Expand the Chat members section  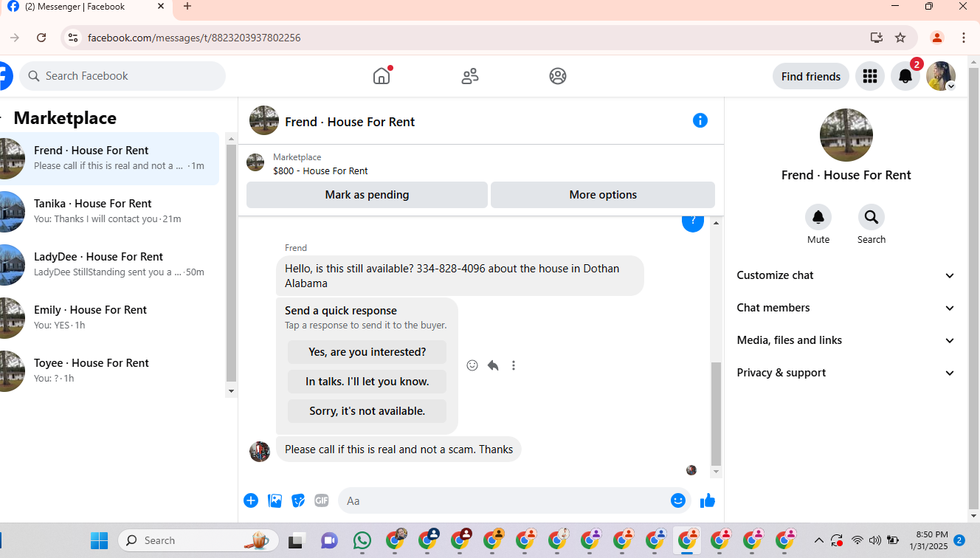(846, 308)
